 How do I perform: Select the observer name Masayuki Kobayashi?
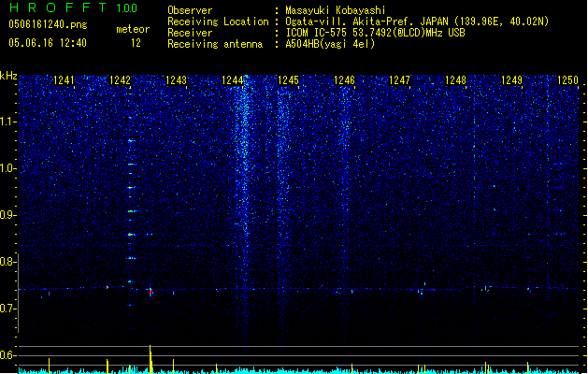(x=336, y=10)
